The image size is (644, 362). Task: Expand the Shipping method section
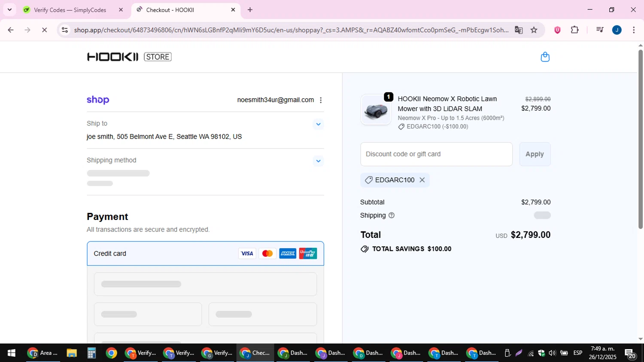(x=318, y=161)
